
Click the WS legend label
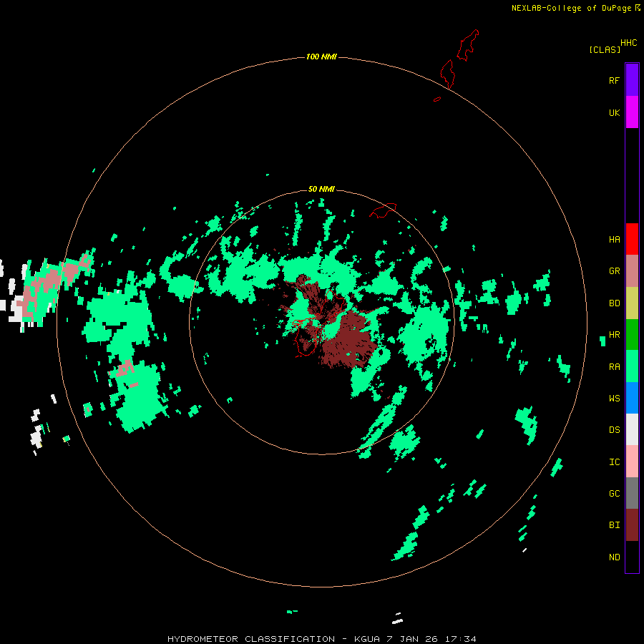614,398
